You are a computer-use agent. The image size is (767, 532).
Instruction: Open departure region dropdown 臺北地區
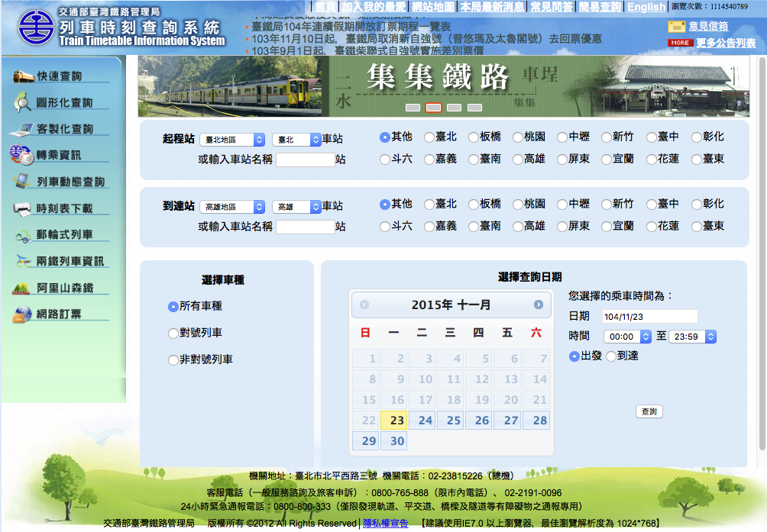pos(232,140)
